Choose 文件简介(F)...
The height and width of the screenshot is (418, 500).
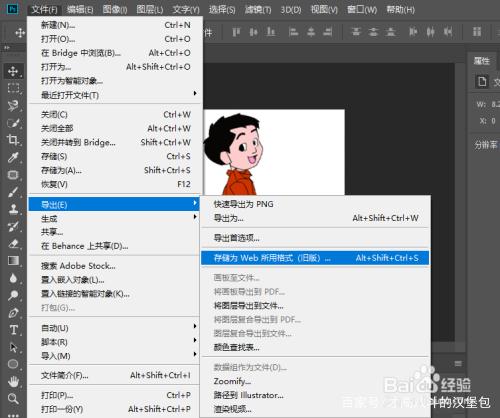click(x=115, y=375)
